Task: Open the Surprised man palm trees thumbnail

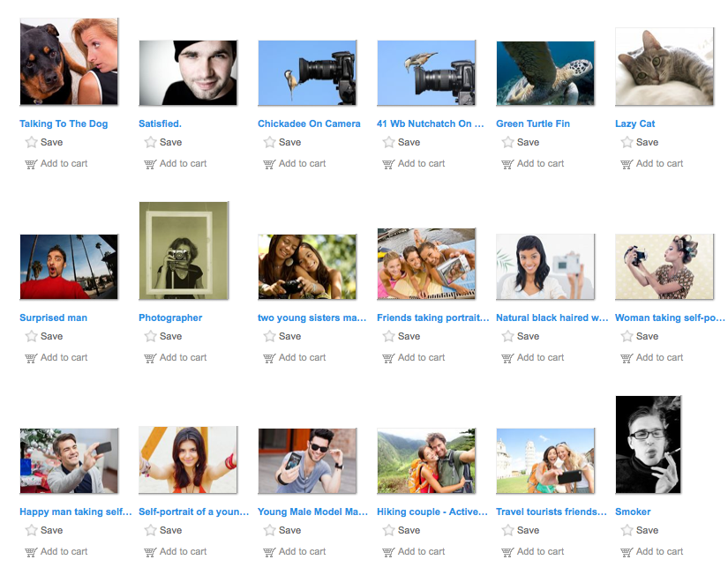Action: (x=69, y=266)
